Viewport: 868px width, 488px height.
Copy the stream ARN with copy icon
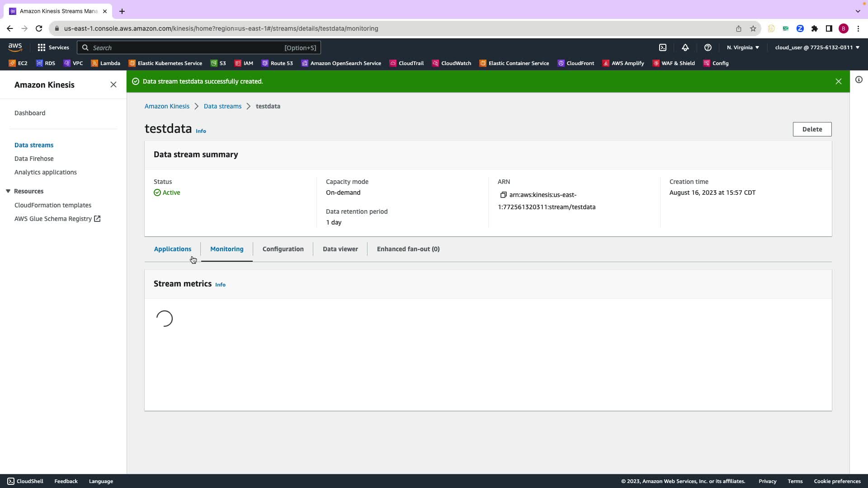click(503, 195)
